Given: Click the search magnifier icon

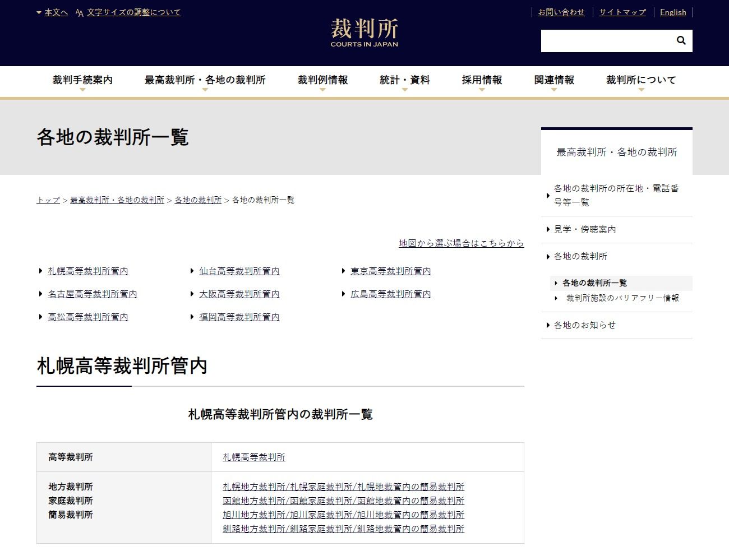Looking at the screenshot, I should pos(681,40).
